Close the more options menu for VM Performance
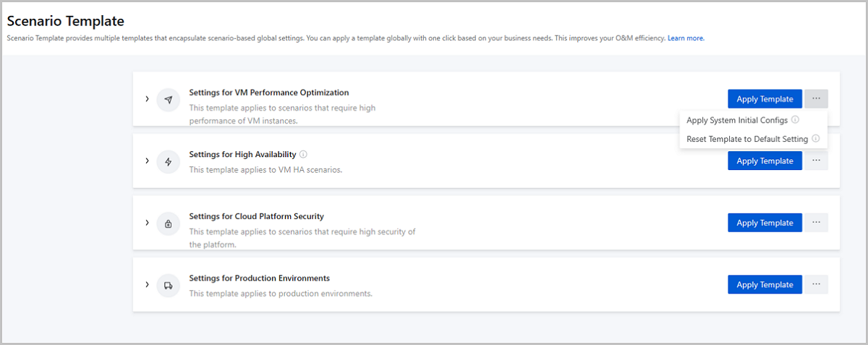The image size is (868, 345). 816,99
